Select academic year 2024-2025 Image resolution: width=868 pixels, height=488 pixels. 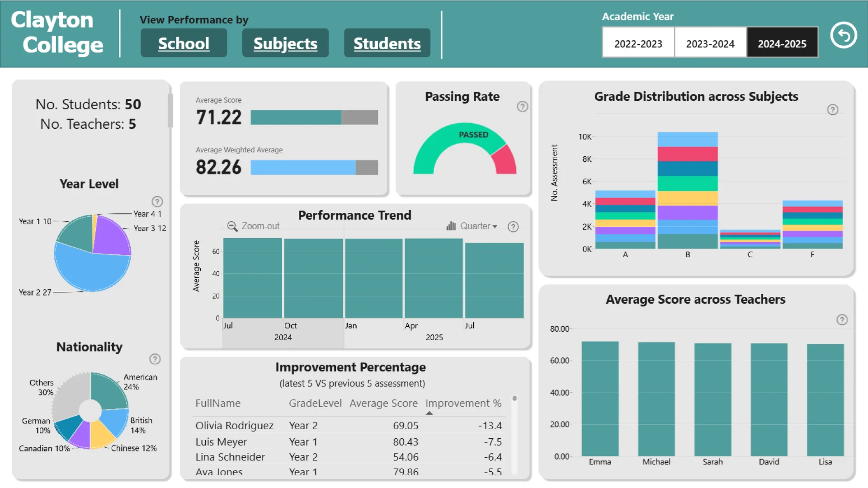782,44
